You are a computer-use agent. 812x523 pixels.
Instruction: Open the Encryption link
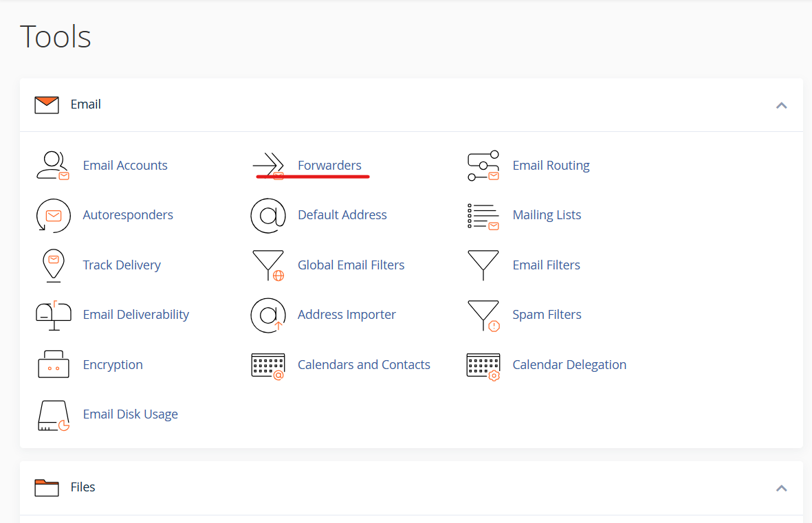(x=113, y=365)
